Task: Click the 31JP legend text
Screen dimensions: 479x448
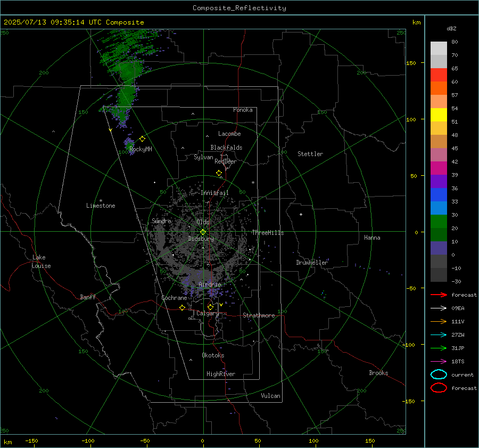Action: pos(458,348)
